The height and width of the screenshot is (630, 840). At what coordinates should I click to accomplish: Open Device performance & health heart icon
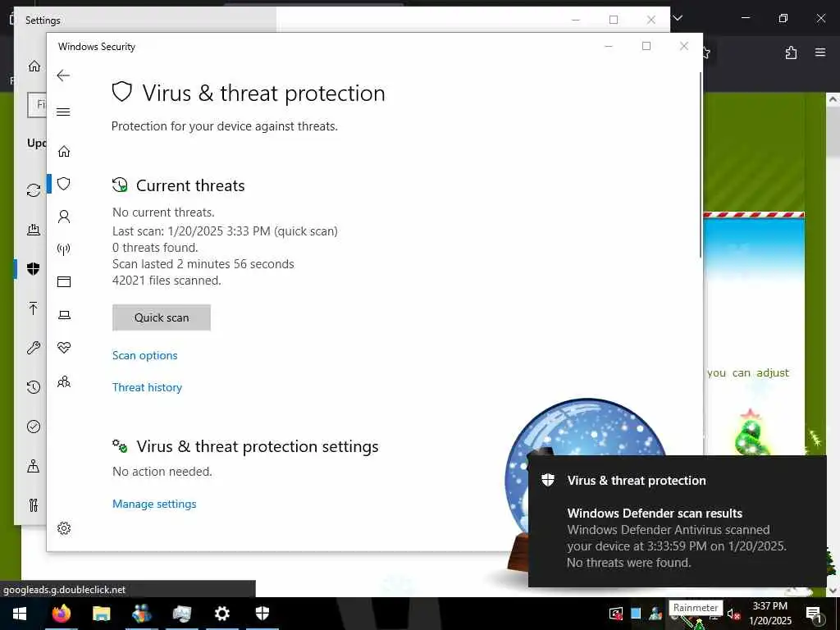pyautogui.click(x=64, y=348)
